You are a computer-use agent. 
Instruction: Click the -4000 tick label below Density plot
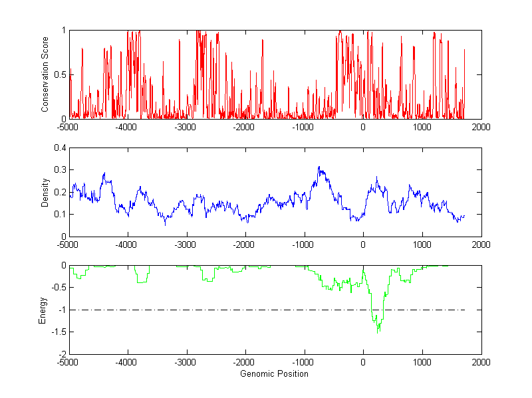click(x=128, y=245)
